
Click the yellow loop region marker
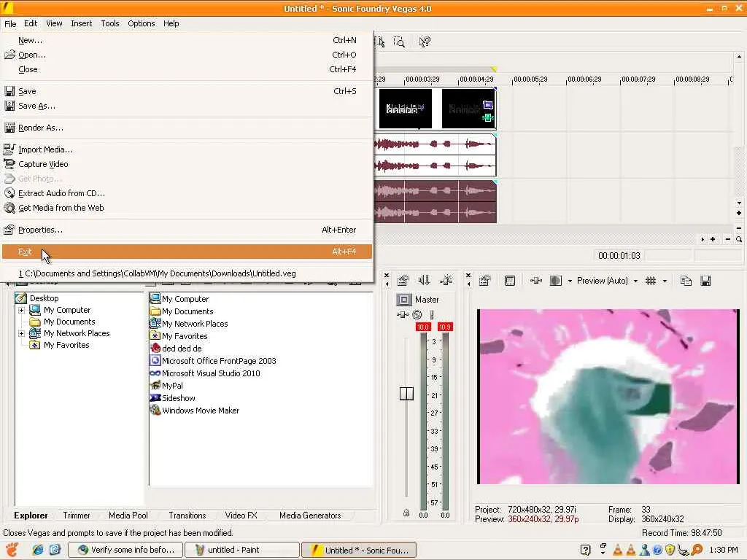tap(494, 69)
